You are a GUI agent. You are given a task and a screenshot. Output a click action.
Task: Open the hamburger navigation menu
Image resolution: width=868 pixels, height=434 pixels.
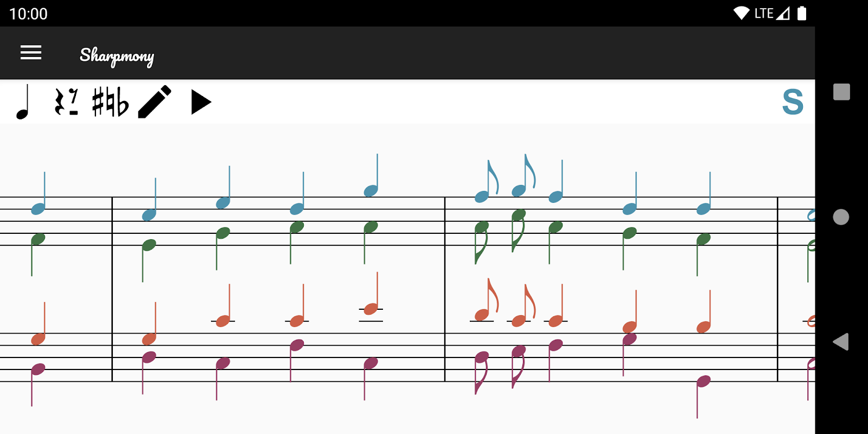[x=31, y=53]
